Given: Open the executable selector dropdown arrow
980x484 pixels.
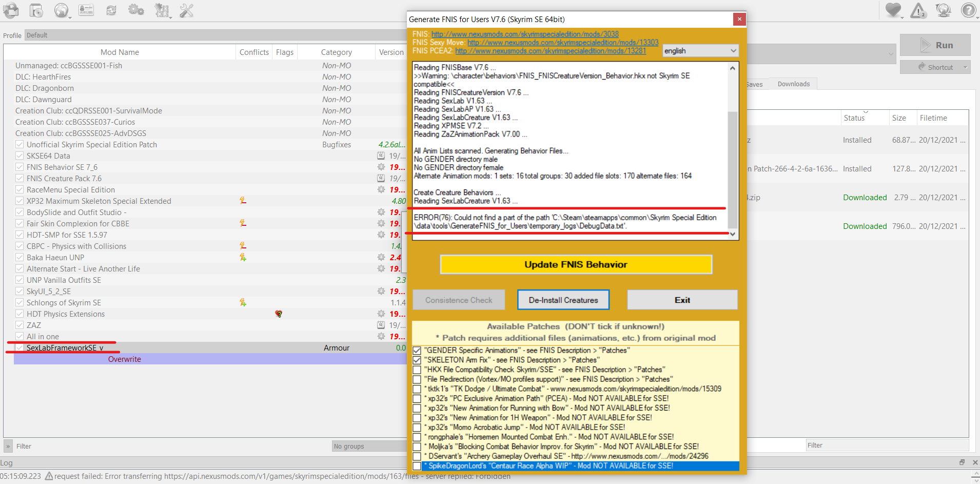Looking at the screenshot, I should point(890,54).
